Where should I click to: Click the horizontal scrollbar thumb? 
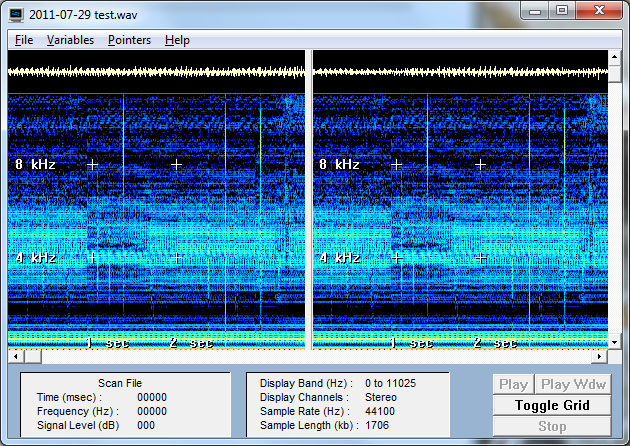(x=32, y=356)
